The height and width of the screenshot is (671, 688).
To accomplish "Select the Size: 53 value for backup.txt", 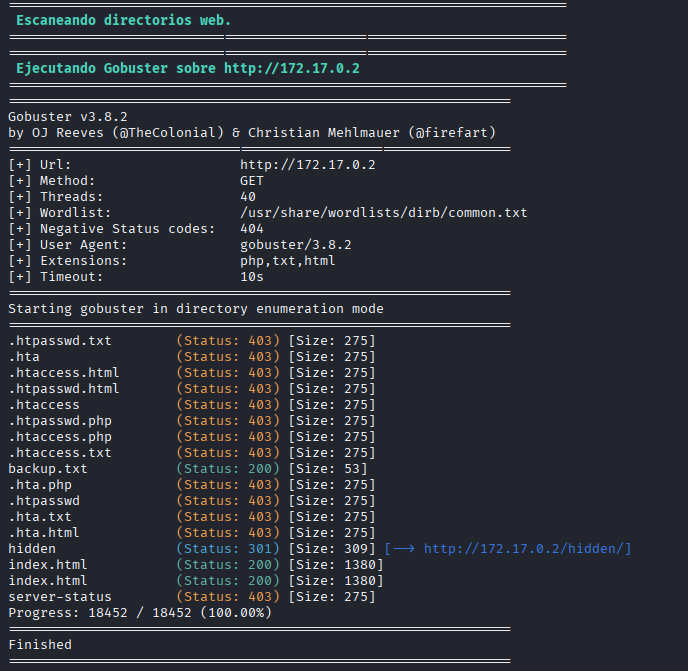I will (x=327, y=469).
